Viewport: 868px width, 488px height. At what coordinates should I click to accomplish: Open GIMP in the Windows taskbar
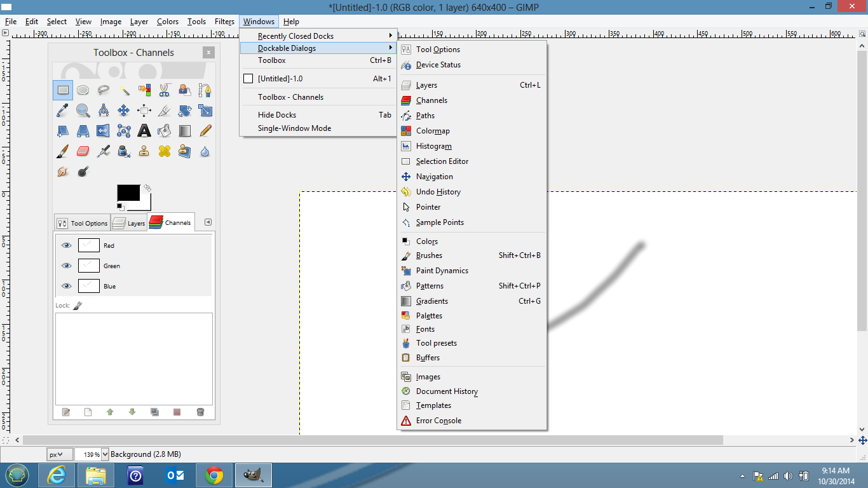point(254,475)
